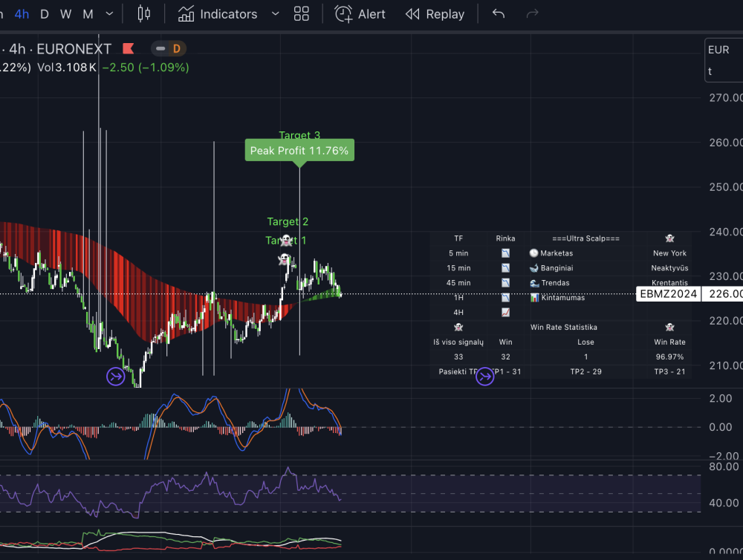Click the red flag beside EURONEXT
Viewport: 743px width, 560px height.
(128, 49)
